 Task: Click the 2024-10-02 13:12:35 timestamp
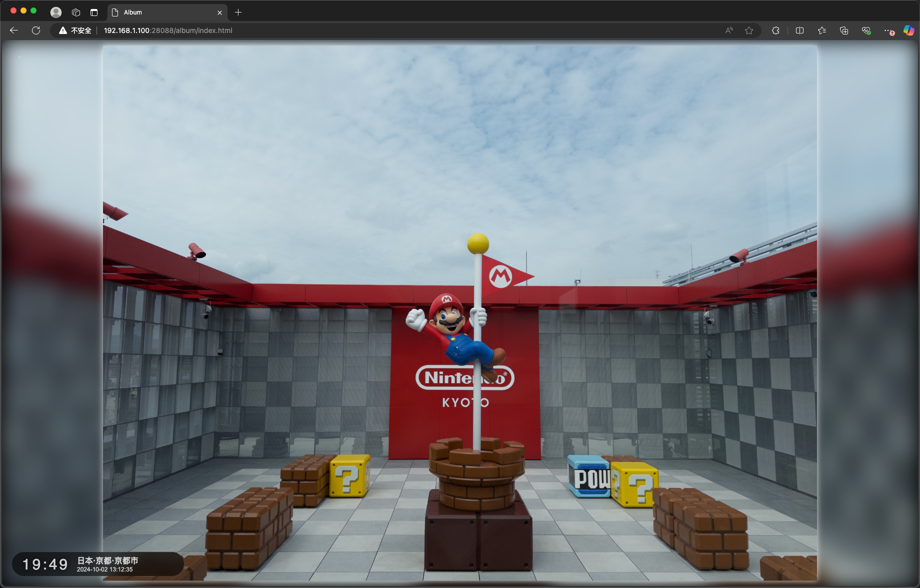coord(105,570)
